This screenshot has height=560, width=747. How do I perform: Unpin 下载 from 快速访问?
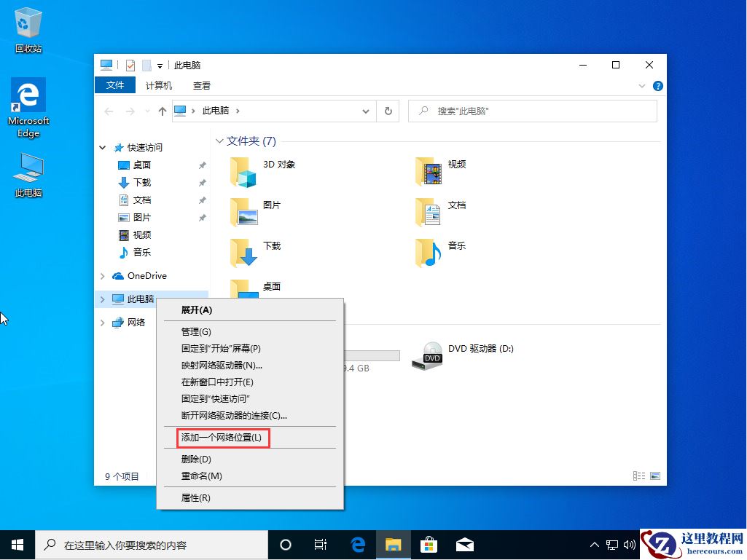click(x=202, y=182)
